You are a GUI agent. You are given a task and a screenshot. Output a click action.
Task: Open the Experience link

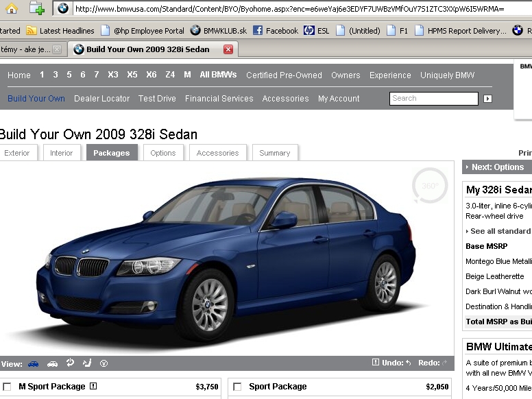pyautogui.click(x=390, y=75)
